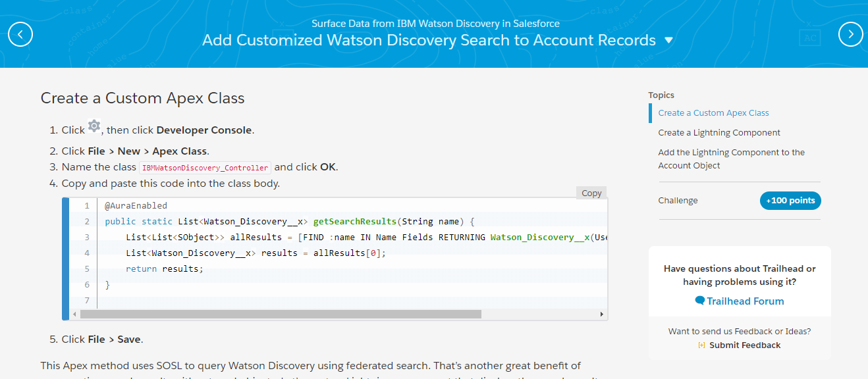The height and width of the screenshot is (379, 868).
Task: Click the Trailhead Forum chat bubble icon
Action: (x=700, y=301)
